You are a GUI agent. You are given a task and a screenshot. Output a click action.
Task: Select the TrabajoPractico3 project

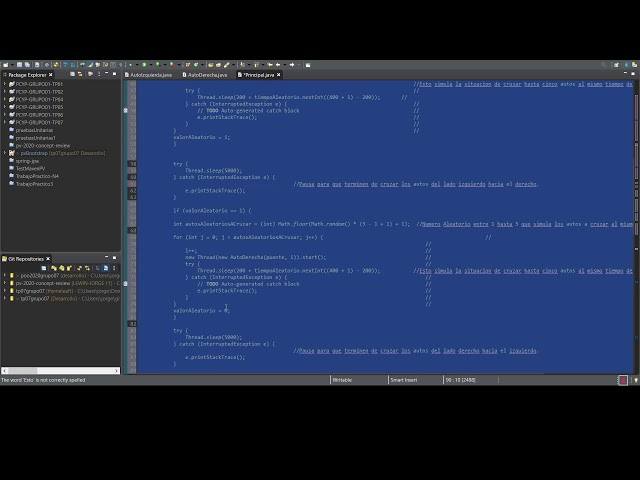(34, 184)
